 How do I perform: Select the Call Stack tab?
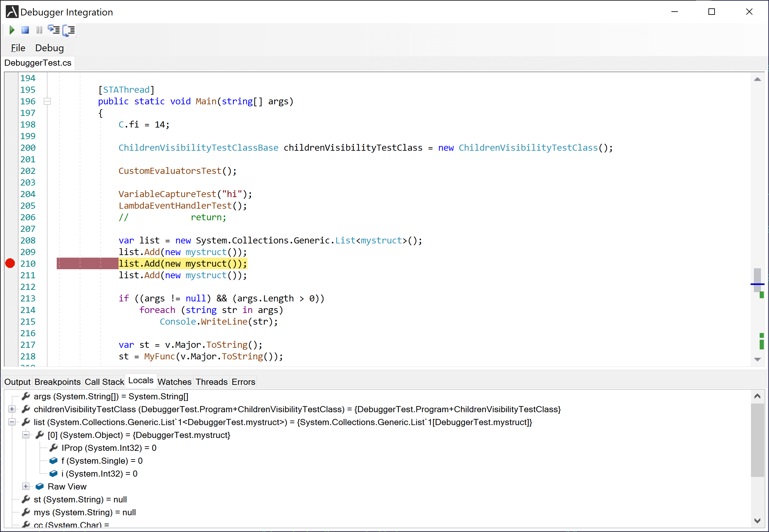pyautogui.click(x=104, y=382)
